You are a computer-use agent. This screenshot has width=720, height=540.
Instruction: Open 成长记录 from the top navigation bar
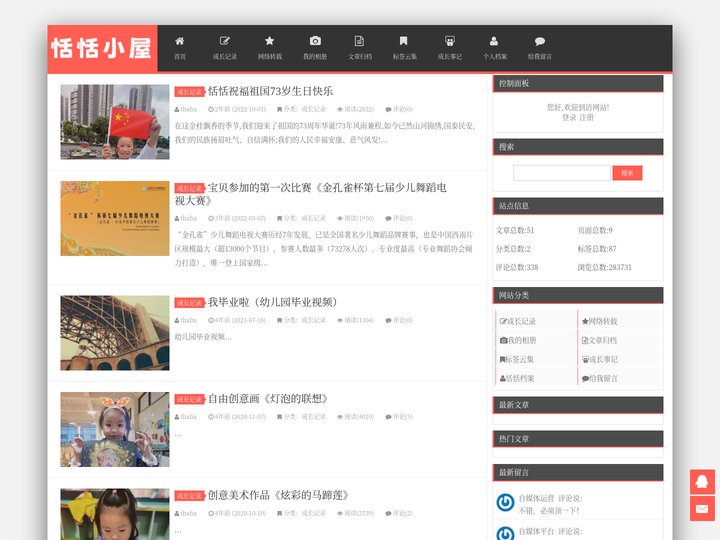225,48
